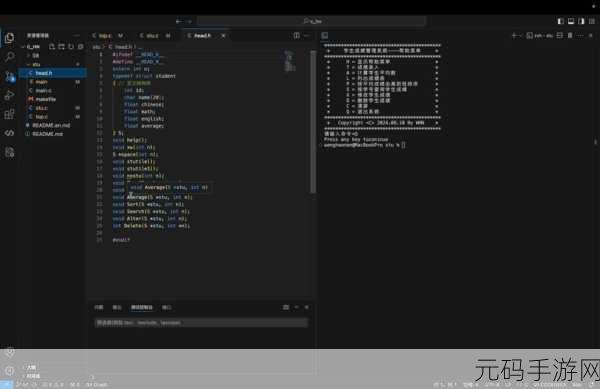Collapse bottom panel with the chevron

coord(296,307)
